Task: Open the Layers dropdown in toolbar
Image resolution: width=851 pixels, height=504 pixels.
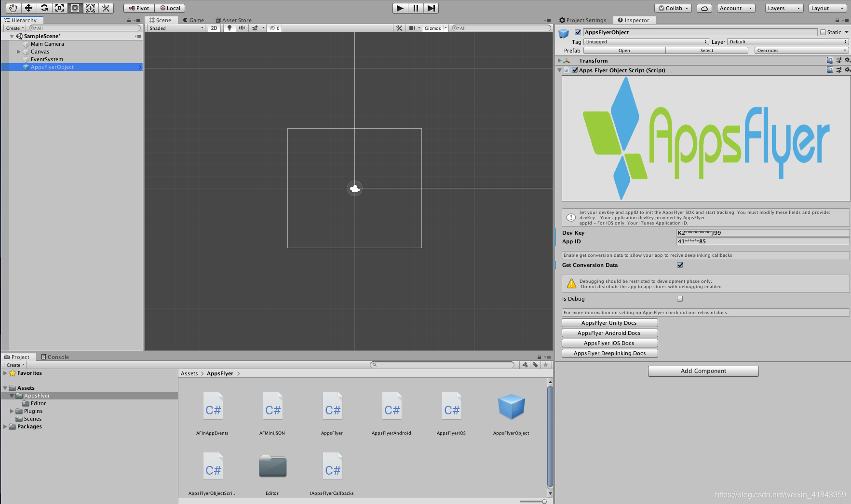Action: point(784,8)
